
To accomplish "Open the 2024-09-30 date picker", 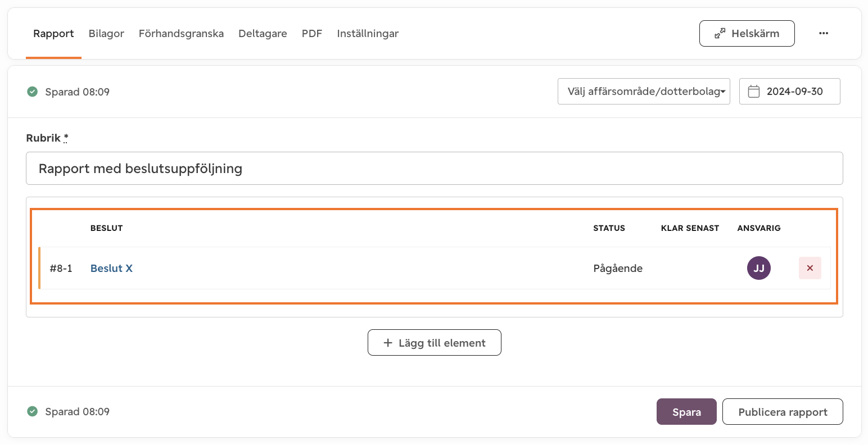I will coord(790,92).
